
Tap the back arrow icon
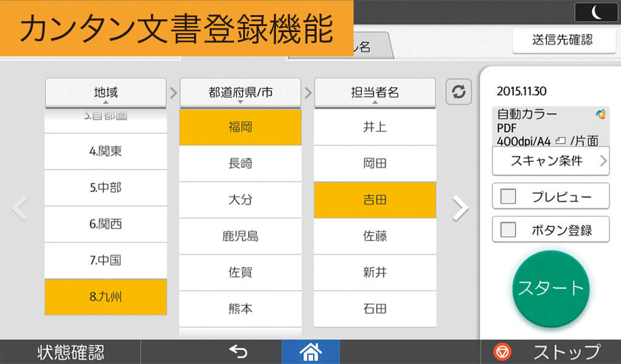pyautogui.click(x=238, y=351)
